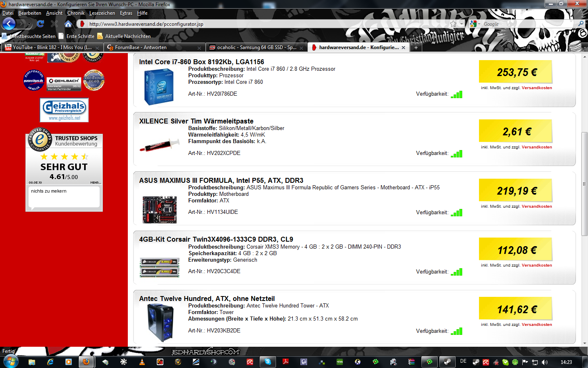
Task: Open the Corsair XMS3 memory kit image
Action: (159, 267)
